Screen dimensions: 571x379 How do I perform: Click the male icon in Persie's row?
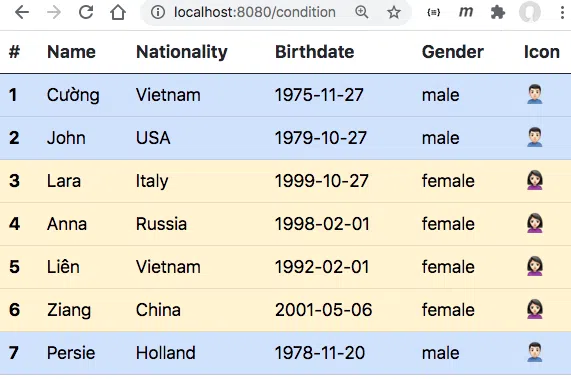[x=535, y=352]
